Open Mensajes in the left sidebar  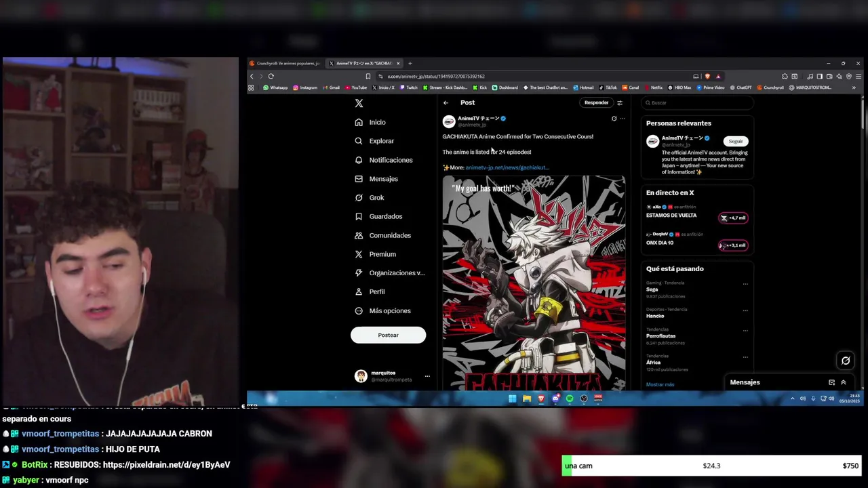[x=376, y=179]
